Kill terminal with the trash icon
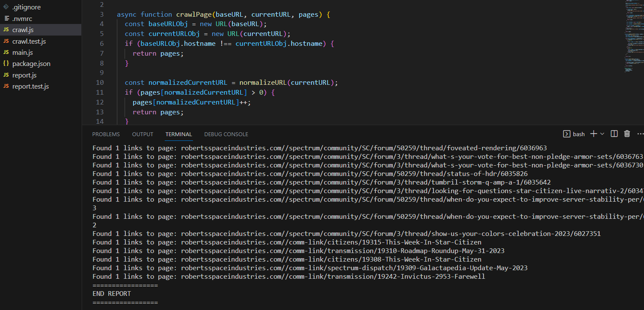644x310 pixels. (627, 134)
